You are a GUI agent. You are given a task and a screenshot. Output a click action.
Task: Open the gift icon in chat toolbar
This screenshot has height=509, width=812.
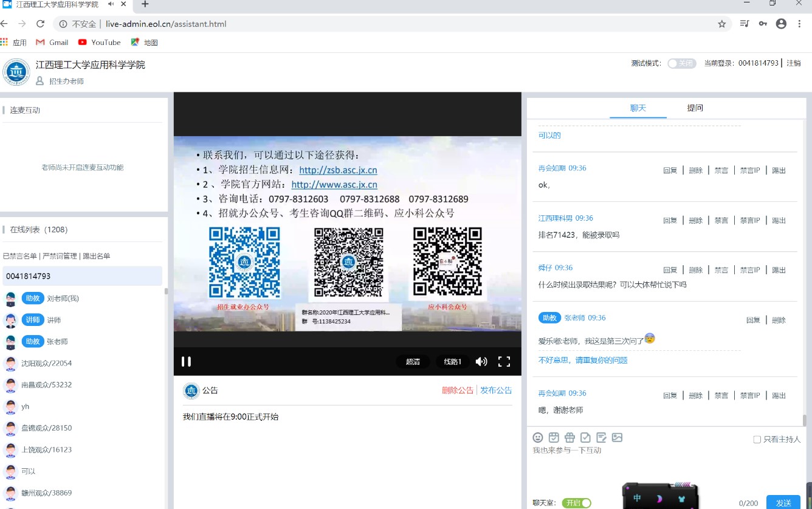point(569,437)
